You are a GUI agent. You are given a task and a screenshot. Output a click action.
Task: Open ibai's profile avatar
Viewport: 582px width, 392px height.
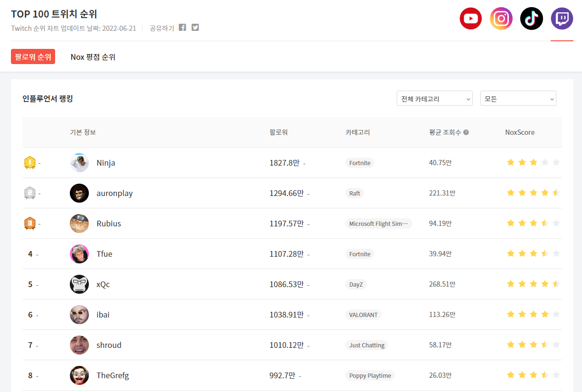pos(79,315)
